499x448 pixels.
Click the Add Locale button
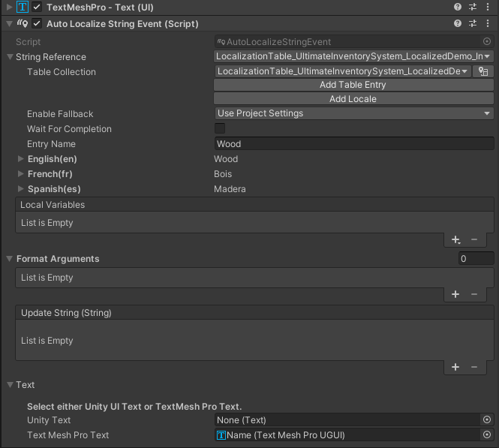click(x=353, y=99)
